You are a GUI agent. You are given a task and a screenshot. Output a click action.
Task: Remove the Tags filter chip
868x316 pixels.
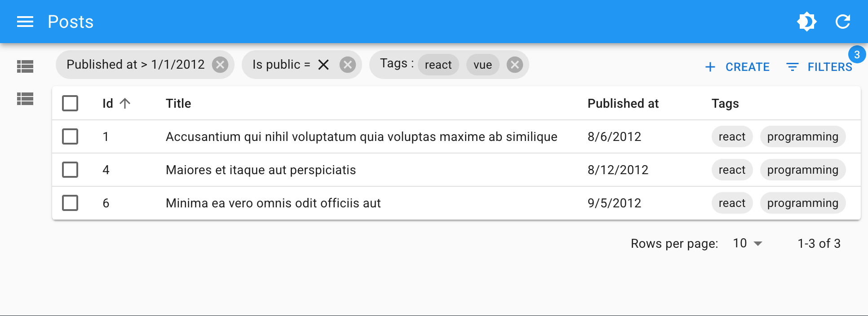(x=515, y=65)
